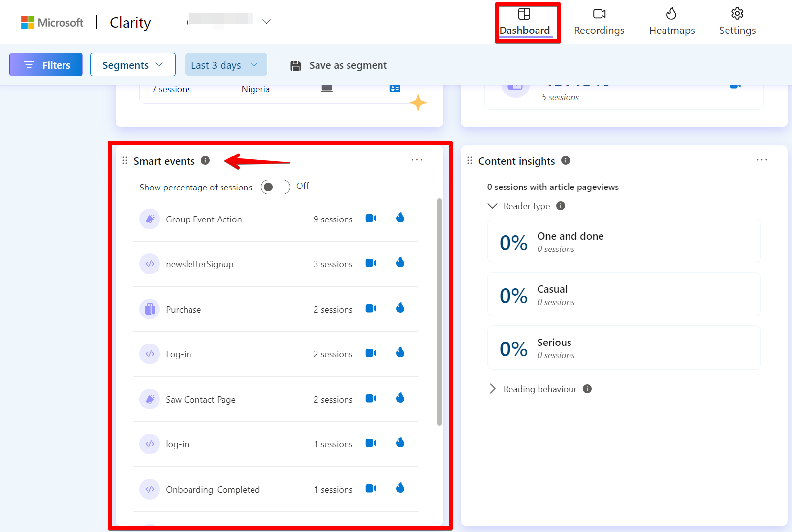The width and height of the screenshot is (792, 532).
Task: Click the Content insights info icon
Action: tap(566, 160)
